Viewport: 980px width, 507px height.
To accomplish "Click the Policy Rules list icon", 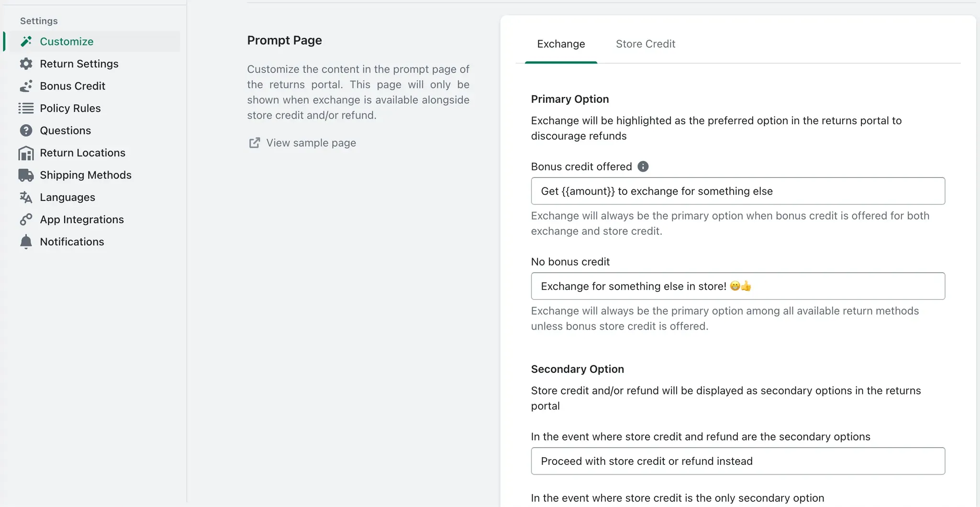I will (x=26, y=108).
